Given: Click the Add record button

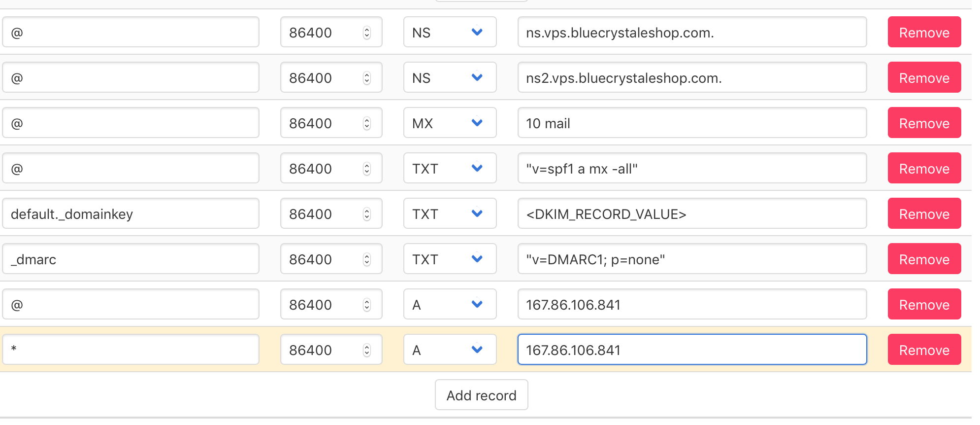Looking at the screenshot, I should (481, 395).
